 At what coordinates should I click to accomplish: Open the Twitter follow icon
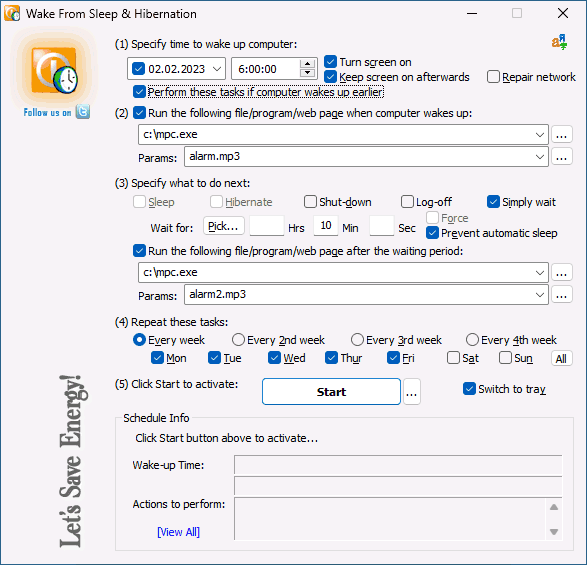83,112
